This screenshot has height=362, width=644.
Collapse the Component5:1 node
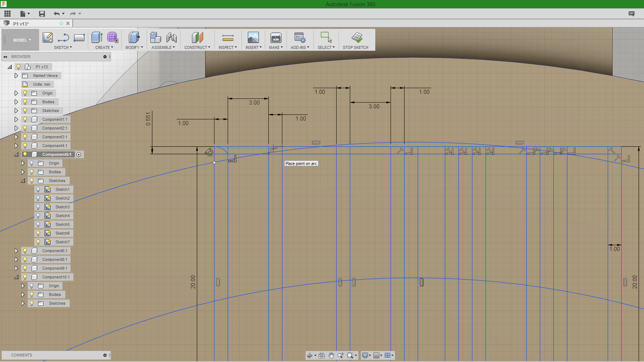[x=16, y=154]
